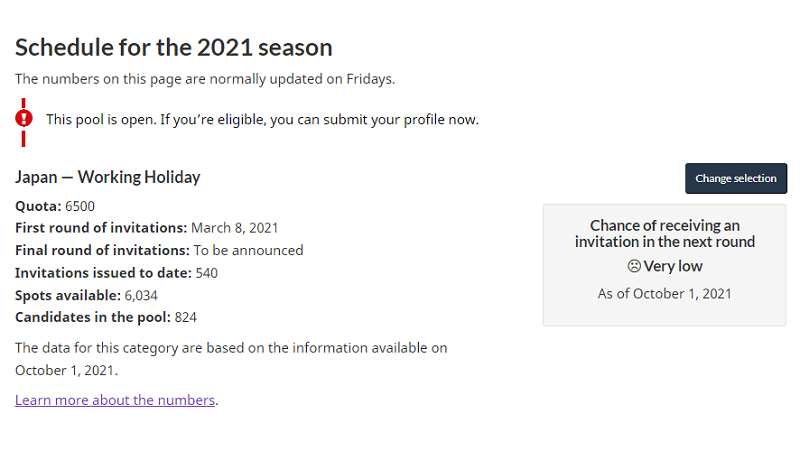Click the data for this category paragraph
The image size is (800, 450).
(x=231, y=359)
